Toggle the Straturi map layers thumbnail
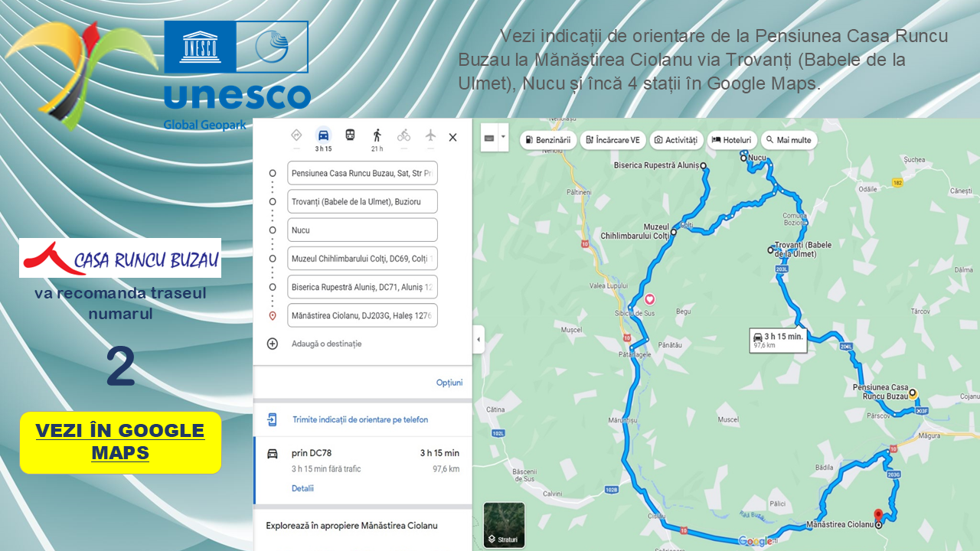 (x=504, y=525)
